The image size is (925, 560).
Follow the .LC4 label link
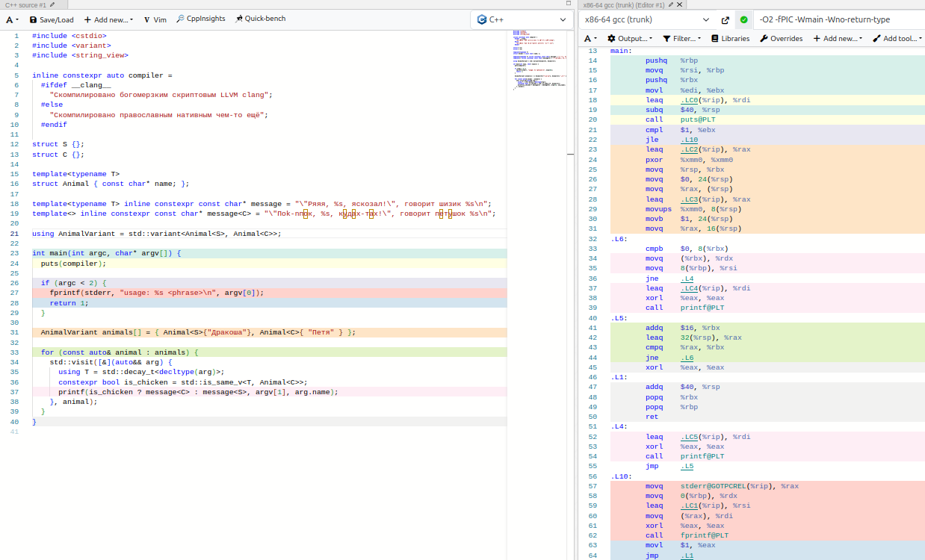[x=689, y=288]
